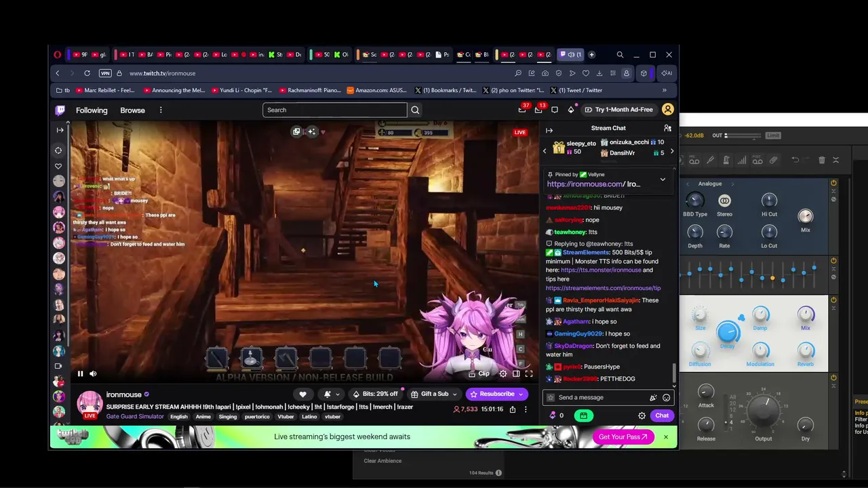Select next preset after Analogue
This screenshot has width=868, height=488.
tap(732, 184)
